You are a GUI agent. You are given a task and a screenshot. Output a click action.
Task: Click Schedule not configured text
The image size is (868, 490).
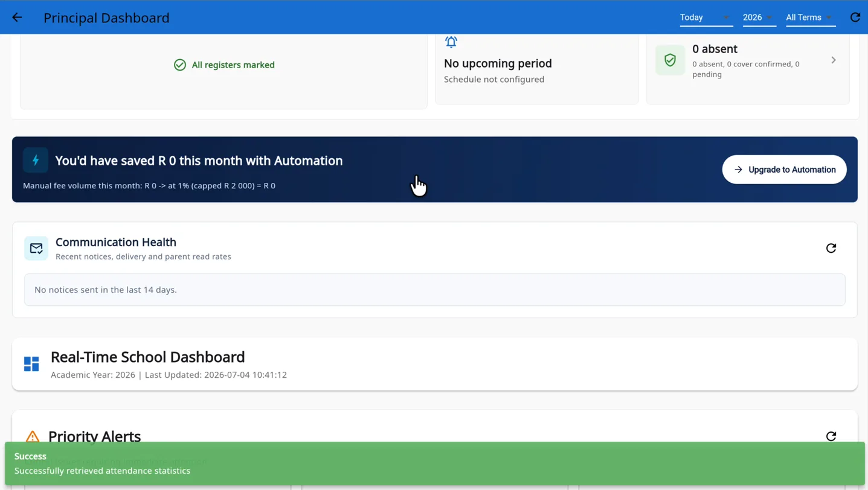coord(494,79)
